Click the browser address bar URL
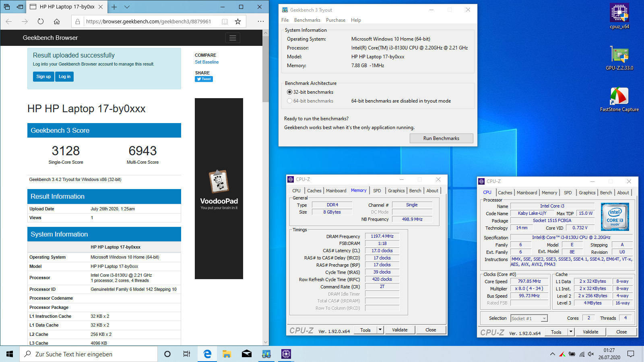This screenshot has height=362, width=644. pyautogui.click(x=148, y=21)
